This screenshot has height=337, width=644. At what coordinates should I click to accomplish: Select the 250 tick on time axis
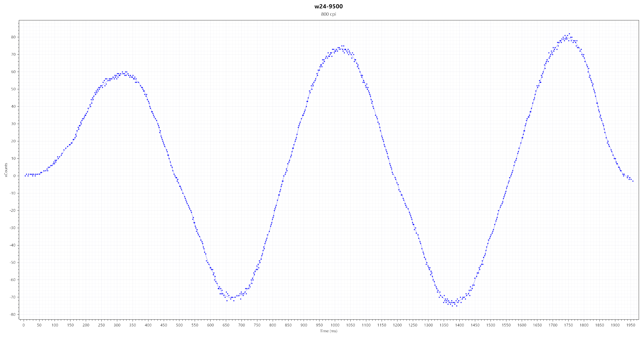pyautogui.click(x=101, y=325)
